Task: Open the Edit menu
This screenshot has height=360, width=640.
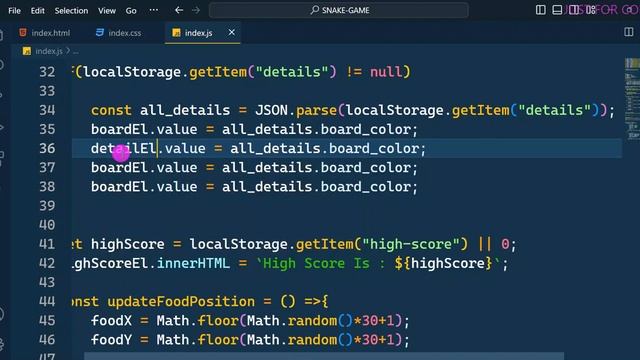Action: [x=38, y=11]
